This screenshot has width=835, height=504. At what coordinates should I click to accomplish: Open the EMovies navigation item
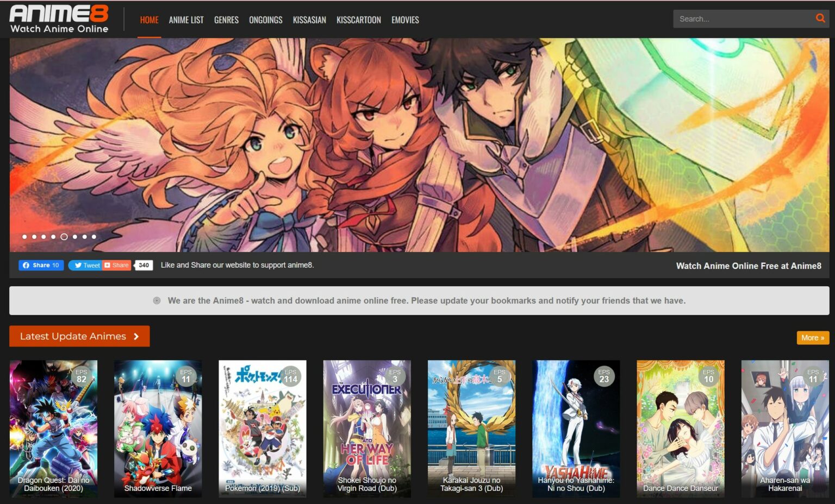(405, 20)
